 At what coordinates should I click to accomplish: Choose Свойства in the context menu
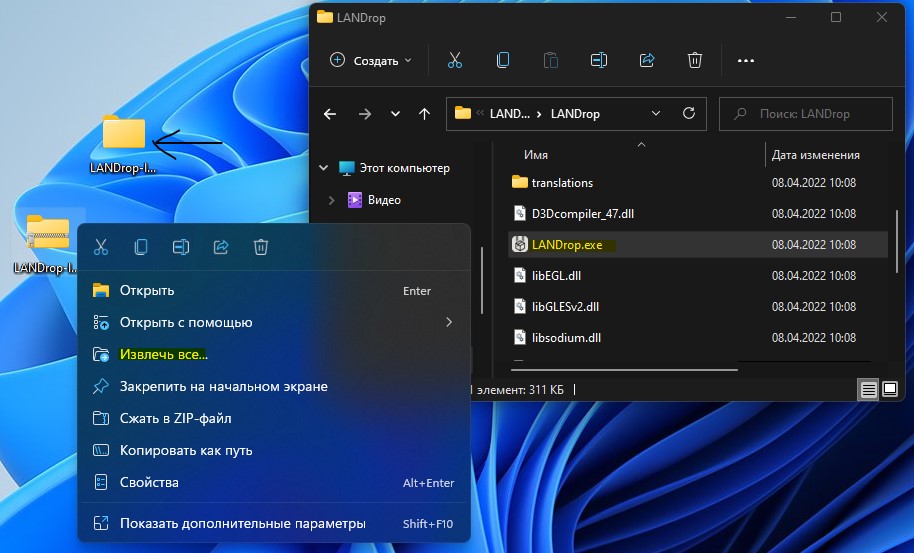pyautogui.click(x=149, y=482)
